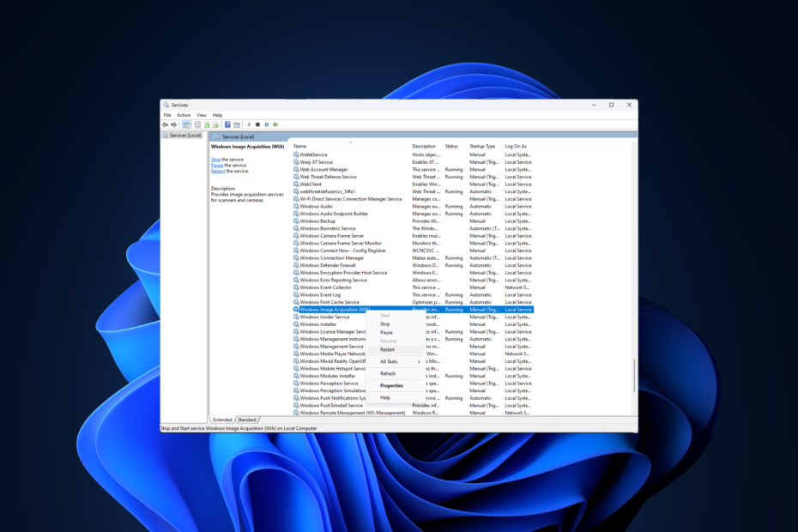Choose Restart in the context menu
The image size is (798, 532).
click(396, 350)
